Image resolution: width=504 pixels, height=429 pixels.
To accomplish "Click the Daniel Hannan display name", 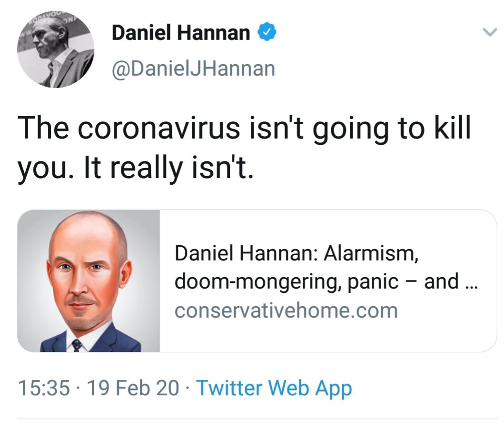I will (x=181, y=33).
